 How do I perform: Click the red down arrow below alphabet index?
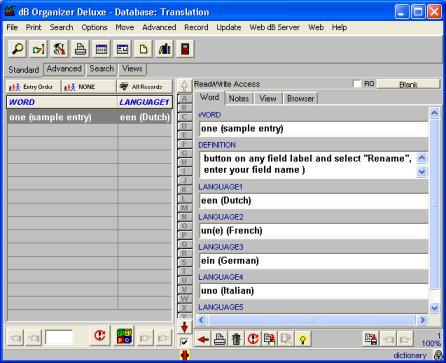tap(184, 327)
